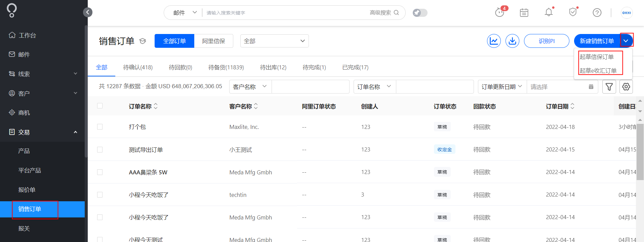The height and width of the screenshot is (242, 644).
Task: Open the table column settings gear
Action: click(626, 87)
